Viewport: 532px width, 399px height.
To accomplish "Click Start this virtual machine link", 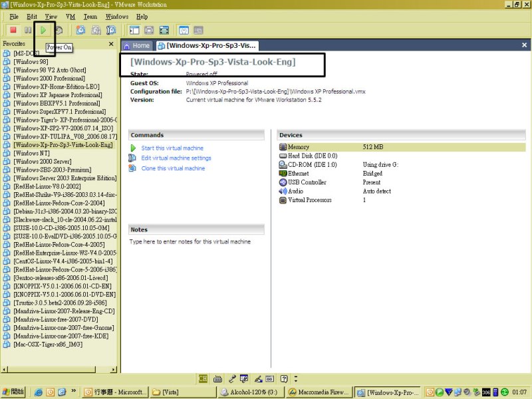I will tap(172, 148).
